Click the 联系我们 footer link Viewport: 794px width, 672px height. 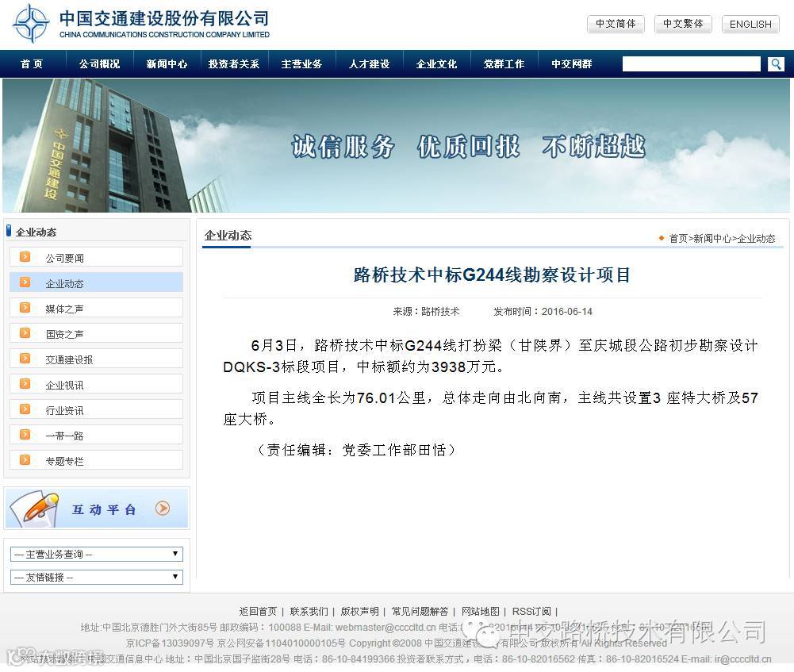(309, 611)
